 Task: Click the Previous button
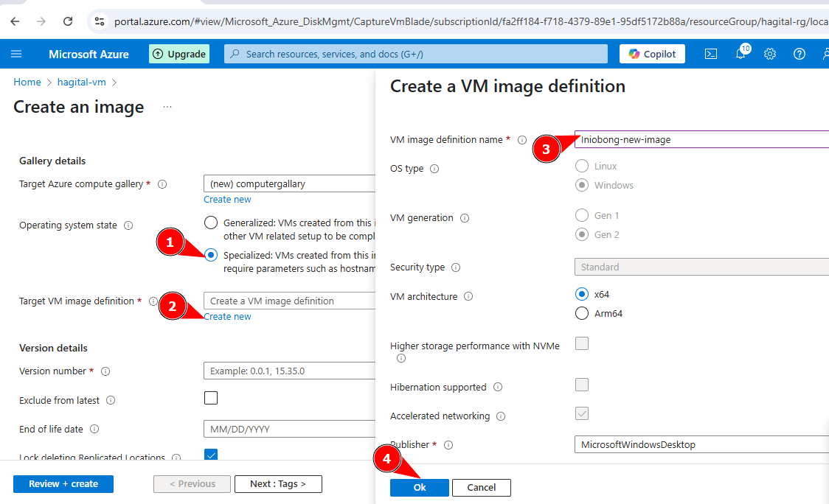[x=192, y=484]
